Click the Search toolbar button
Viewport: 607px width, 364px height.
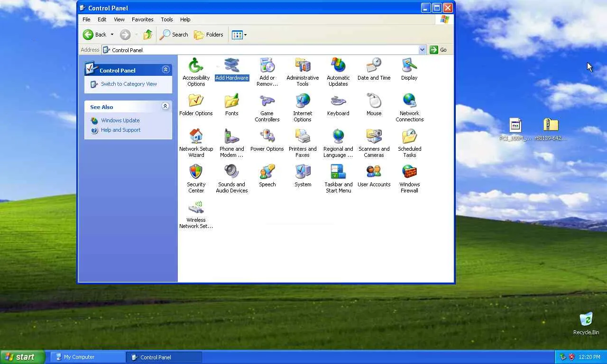click(x=174, y=35)
